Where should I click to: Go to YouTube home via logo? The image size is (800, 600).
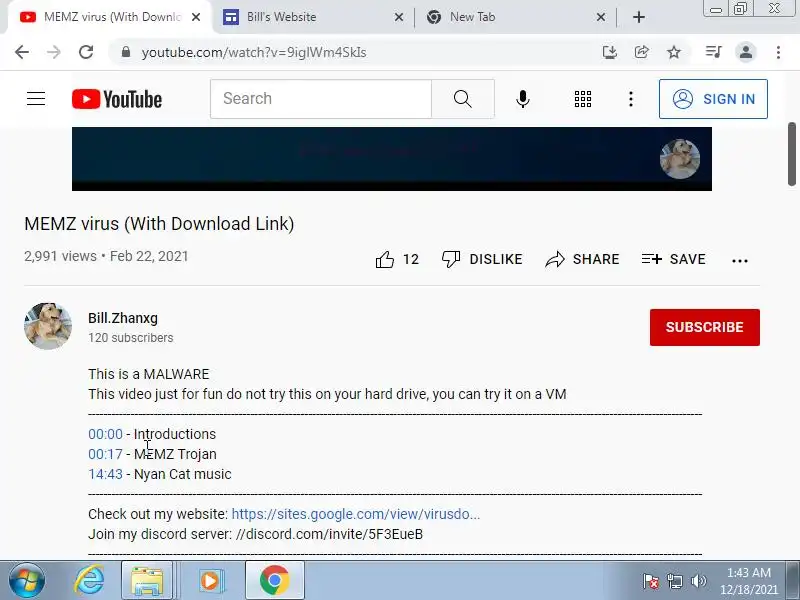point(117,99)
